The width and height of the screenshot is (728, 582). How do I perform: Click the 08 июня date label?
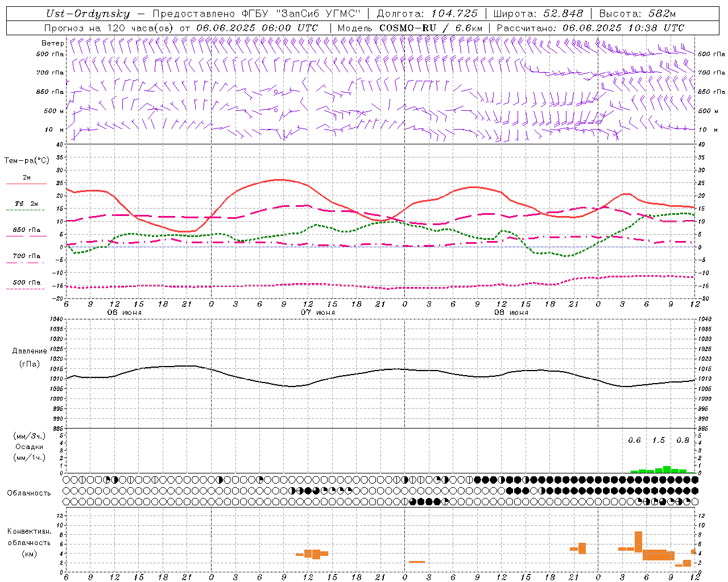pos(511,313)
